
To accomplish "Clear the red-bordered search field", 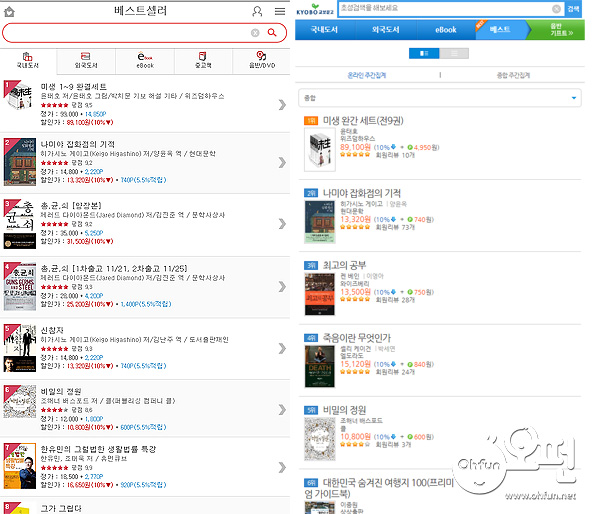I will [x=255, y=33].
